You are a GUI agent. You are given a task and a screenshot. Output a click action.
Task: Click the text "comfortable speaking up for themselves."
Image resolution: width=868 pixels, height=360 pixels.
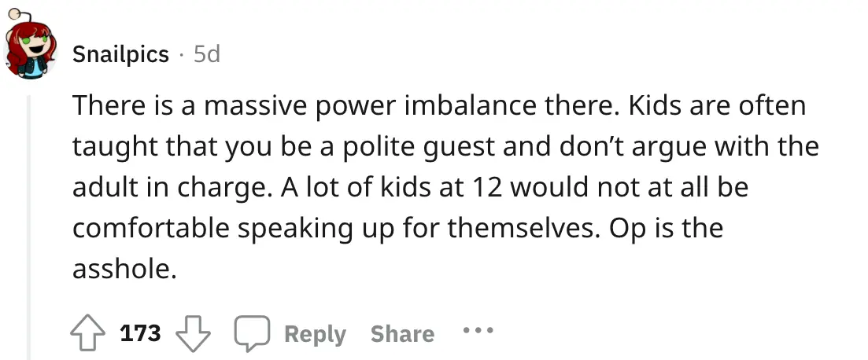click(328, 228)
